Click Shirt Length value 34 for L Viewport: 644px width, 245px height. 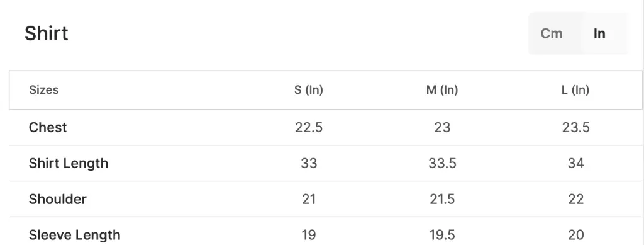click(x=576, y=163)
